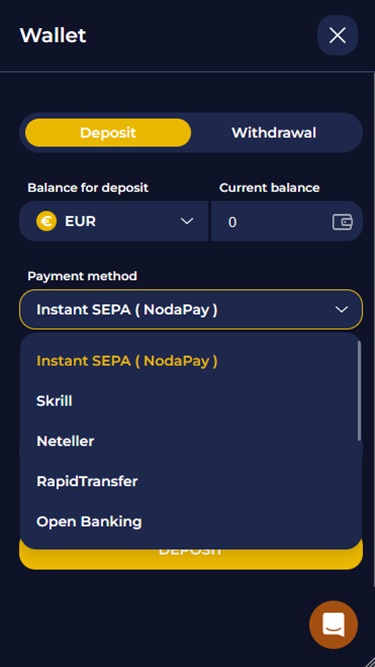Close the Wallet panel with the X
375x667 pixels.
point(337,35)
